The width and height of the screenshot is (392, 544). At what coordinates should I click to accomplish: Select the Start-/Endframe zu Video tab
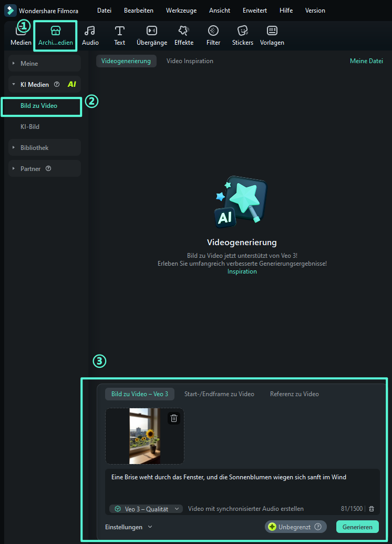[220, 394]
